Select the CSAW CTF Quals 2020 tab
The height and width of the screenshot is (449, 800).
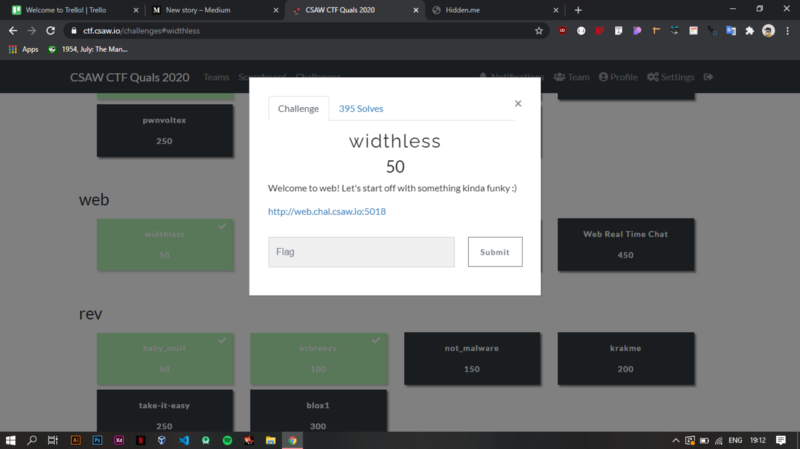[x=354, y=10]
